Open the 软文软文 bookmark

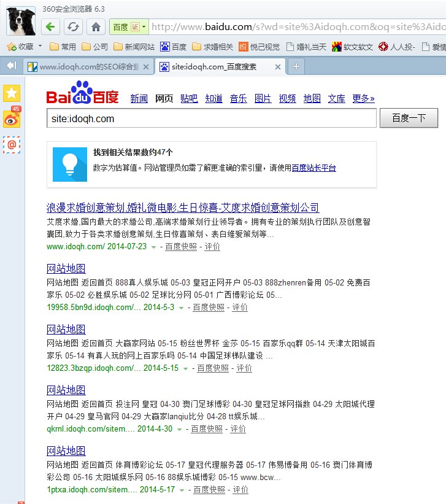(352, 47)
